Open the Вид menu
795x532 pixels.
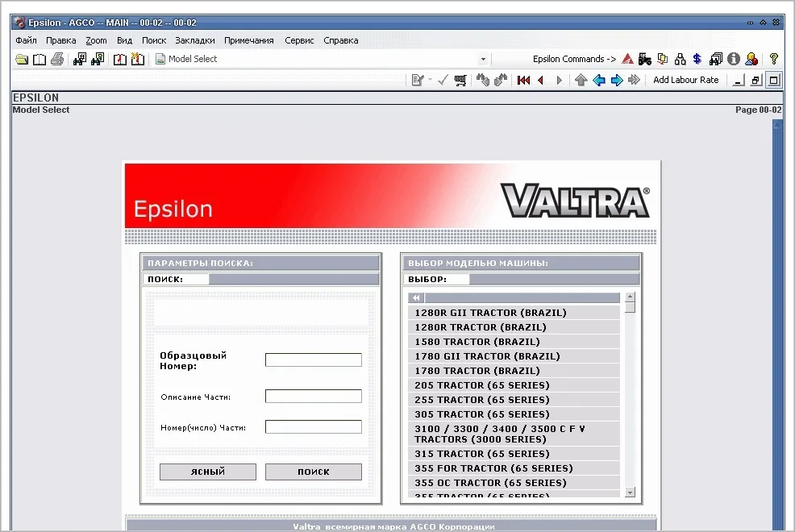tap(124, 40)
